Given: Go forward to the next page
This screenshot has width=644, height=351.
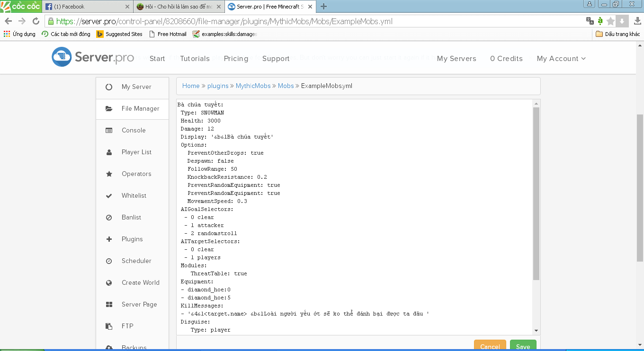Looking at the screenshot, I should (22, 21).
